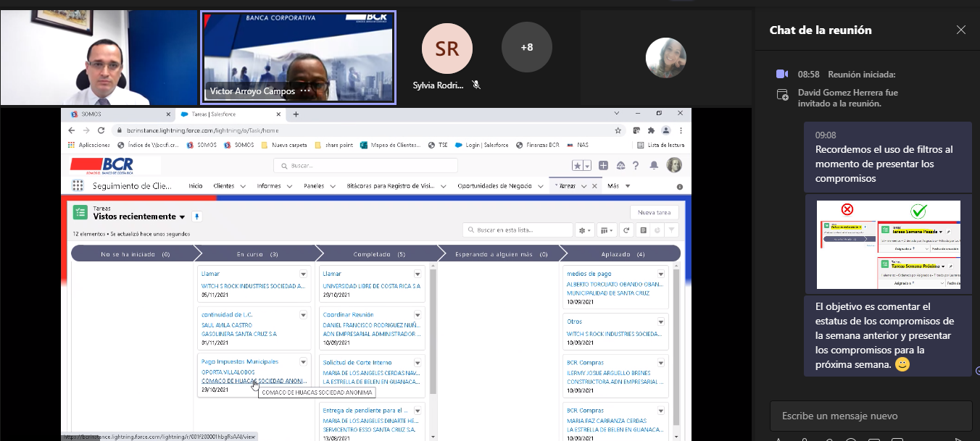Open the 'share point' bookmark folder

pos(334,145)
